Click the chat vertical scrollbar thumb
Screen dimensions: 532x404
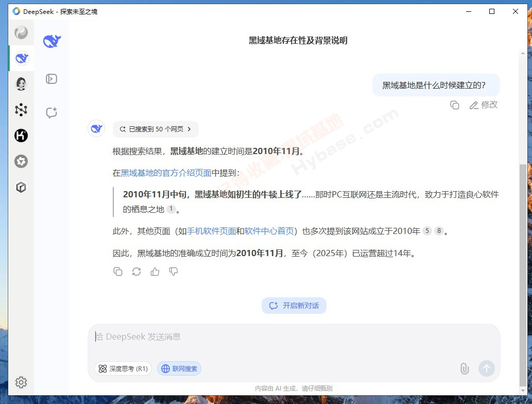pyautogui.click(x=523, y=275)
